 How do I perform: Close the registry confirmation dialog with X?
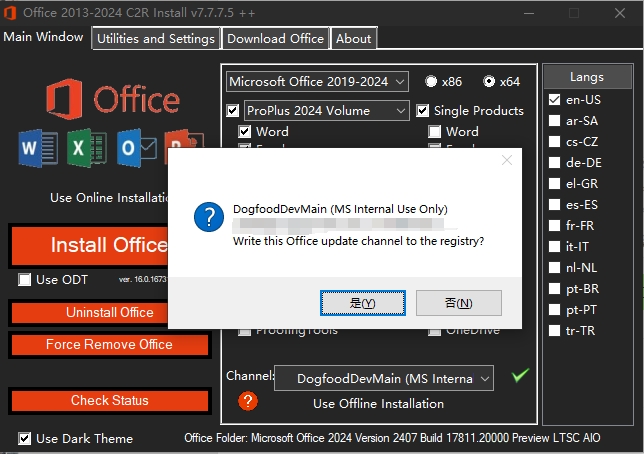pyautogui.click(x=507, y=160)
